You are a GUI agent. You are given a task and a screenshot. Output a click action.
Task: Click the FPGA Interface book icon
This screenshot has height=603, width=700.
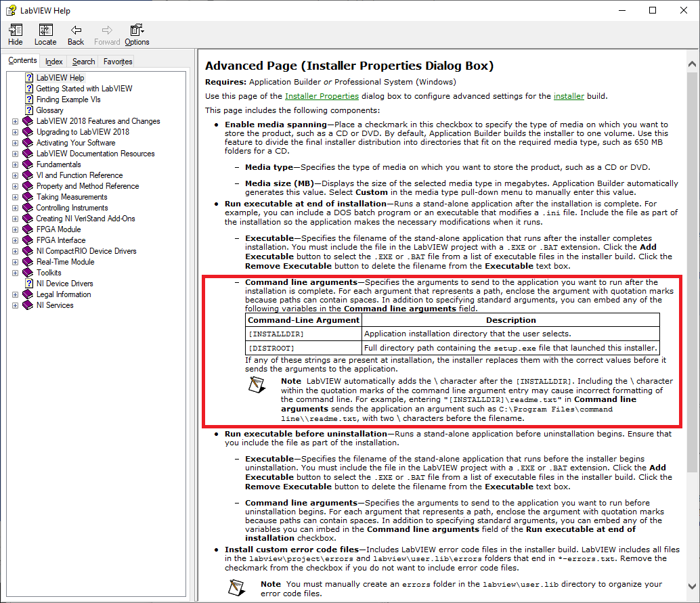(x=28, y=240)
